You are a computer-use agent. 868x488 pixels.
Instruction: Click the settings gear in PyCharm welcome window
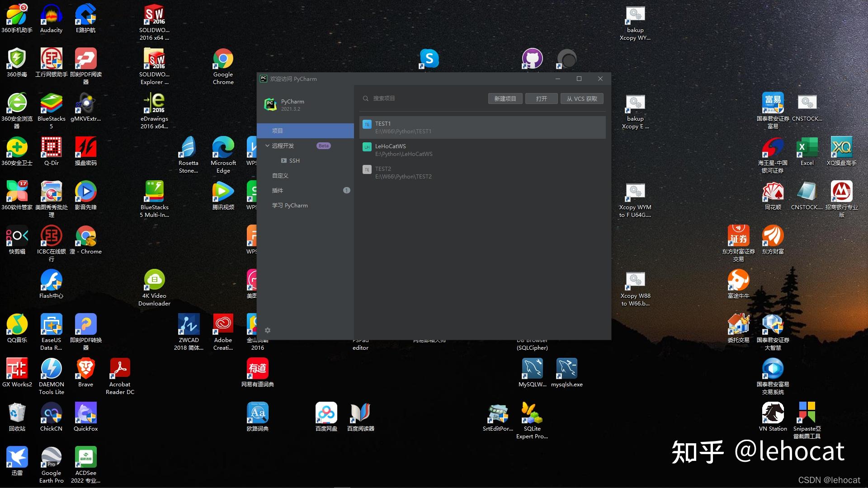click(x=267, y=330)
